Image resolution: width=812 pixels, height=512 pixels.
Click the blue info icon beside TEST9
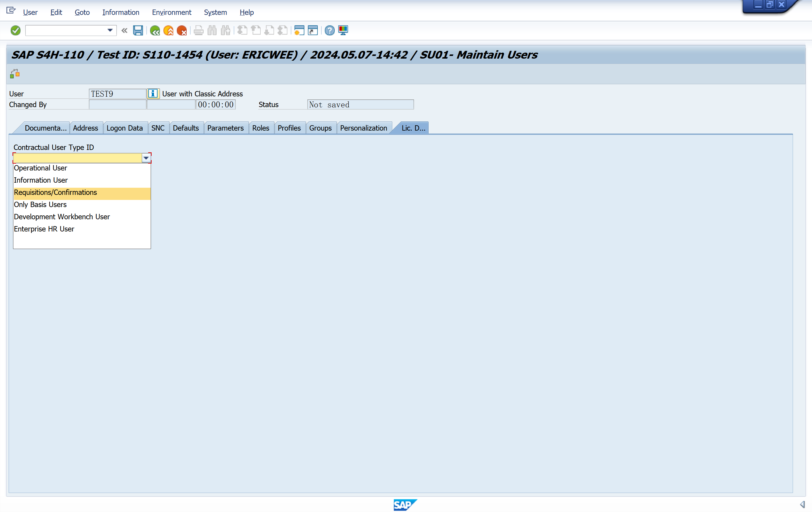click(x=153, y=93)
